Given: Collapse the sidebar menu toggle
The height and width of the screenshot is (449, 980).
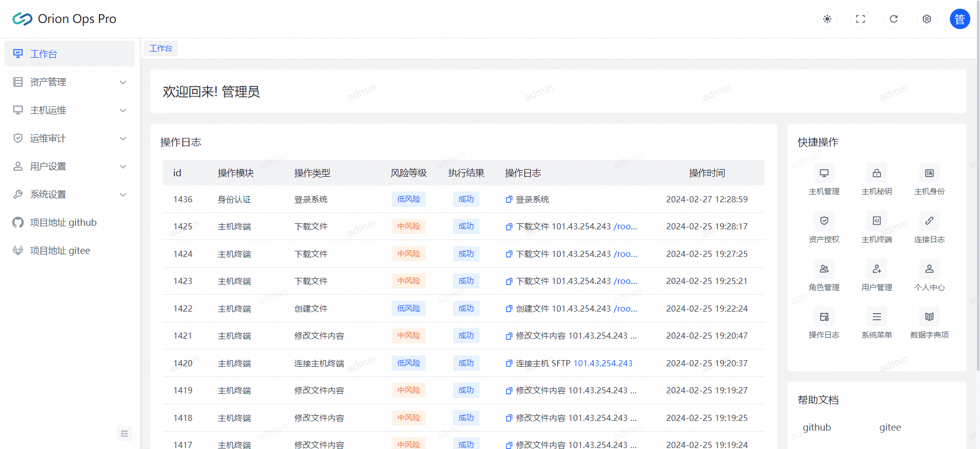Looking at the screenshot, I should [x=124, y=434].
